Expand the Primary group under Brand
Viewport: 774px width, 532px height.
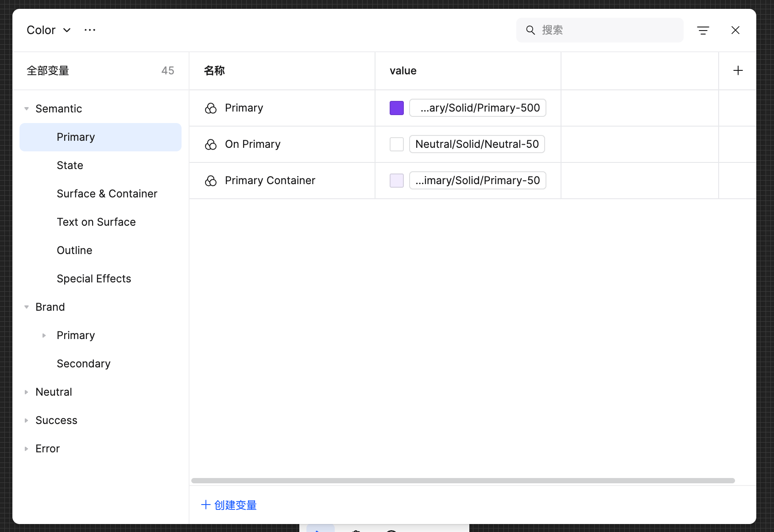tap(44, 335)
